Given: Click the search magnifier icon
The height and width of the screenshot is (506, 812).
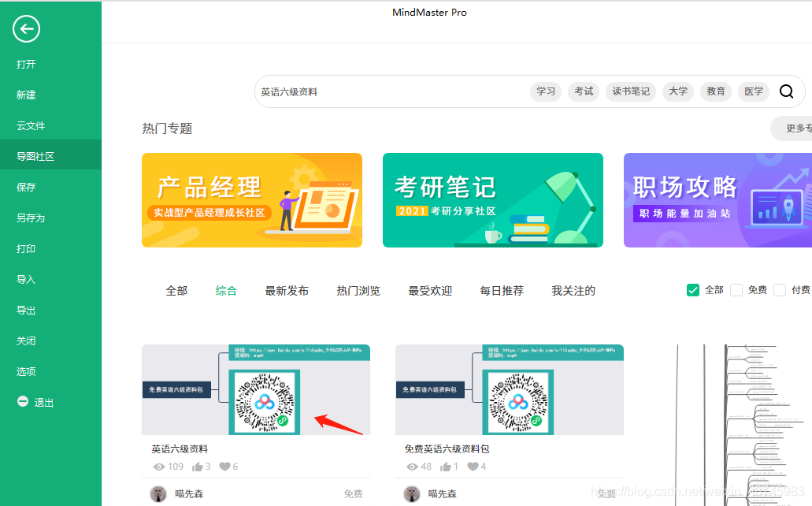Looking at the screenshot, I should [x=786, y=91].
